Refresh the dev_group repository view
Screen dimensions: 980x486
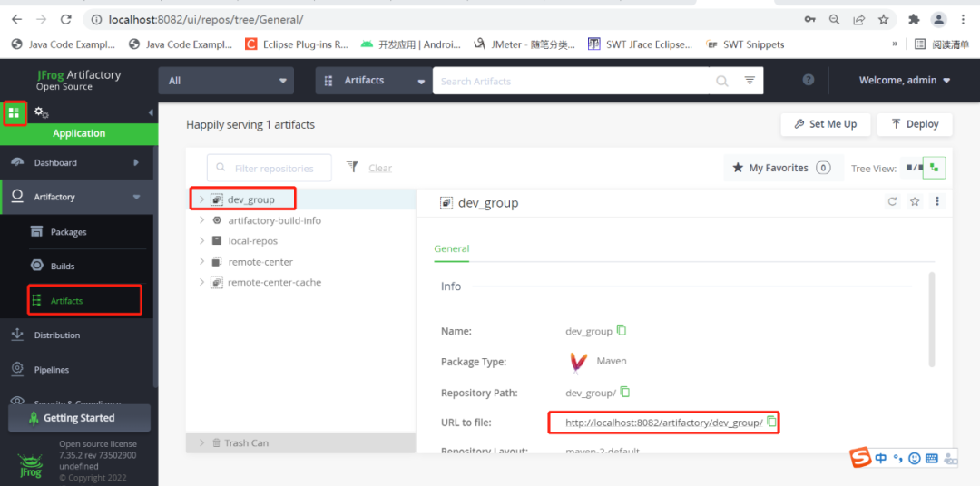893,201
